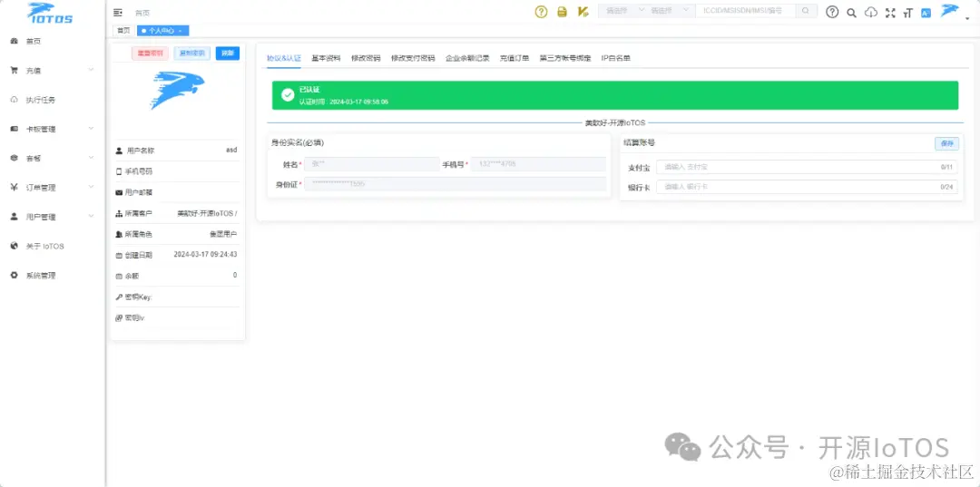Open the 修改支付密码 tab
Image resolution: width=980 pixels, height=487 pixels.
(x=413, y=58)
